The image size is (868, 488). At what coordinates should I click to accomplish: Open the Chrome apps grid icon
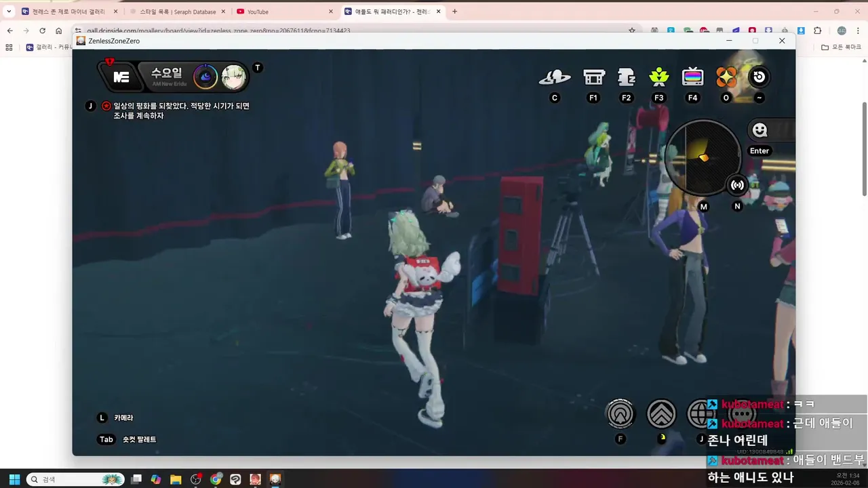click(9, 47)
